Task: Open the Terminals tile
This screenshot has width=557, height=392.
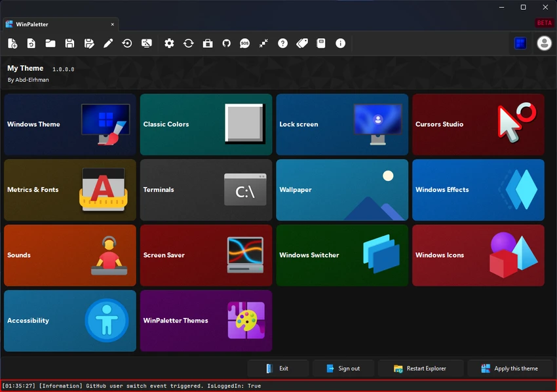Action: click(x=206, y=190)
